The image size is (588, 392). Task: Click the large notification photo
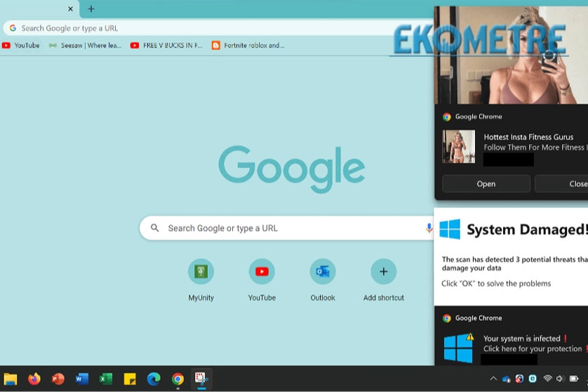(x=511, y=55)
